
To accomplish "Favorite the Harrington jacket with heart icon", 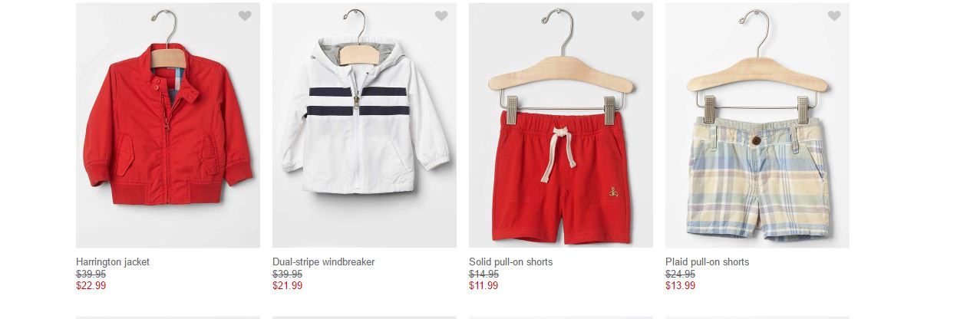I will click(x=245, y=16).
